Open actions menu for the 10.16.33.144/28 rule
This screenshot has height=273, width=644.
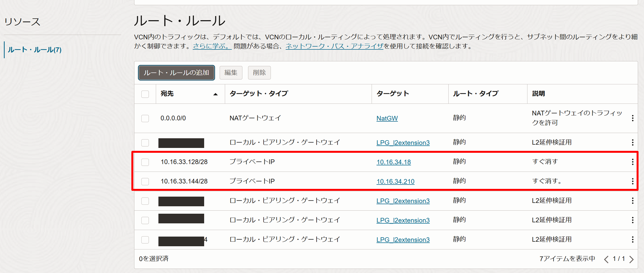tap(632, 181)
